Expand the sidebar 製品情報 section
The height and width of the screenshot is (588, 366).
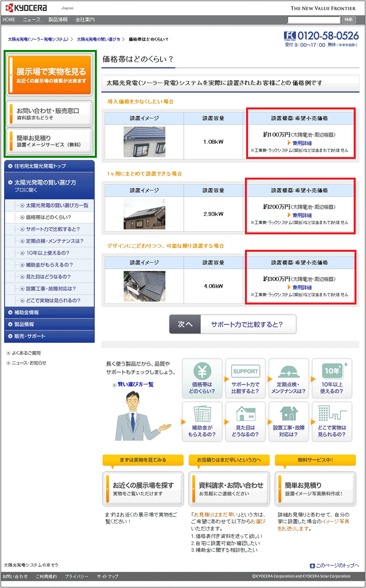[x=49, y=324]
